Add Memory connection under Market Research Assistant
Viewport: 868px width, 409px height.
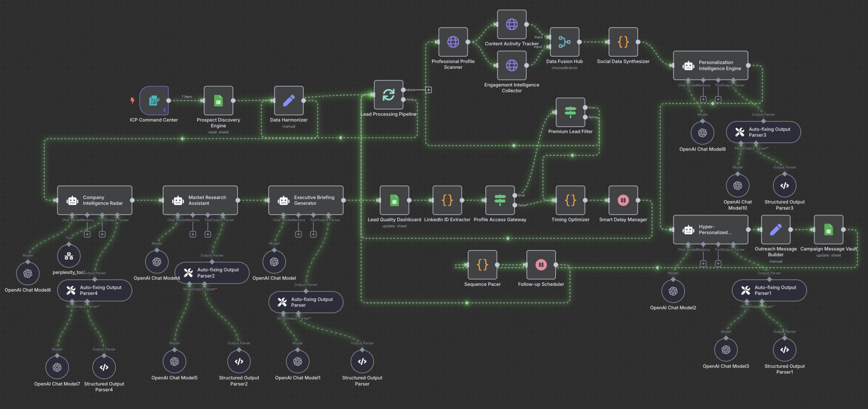click(x=193, y=234)
